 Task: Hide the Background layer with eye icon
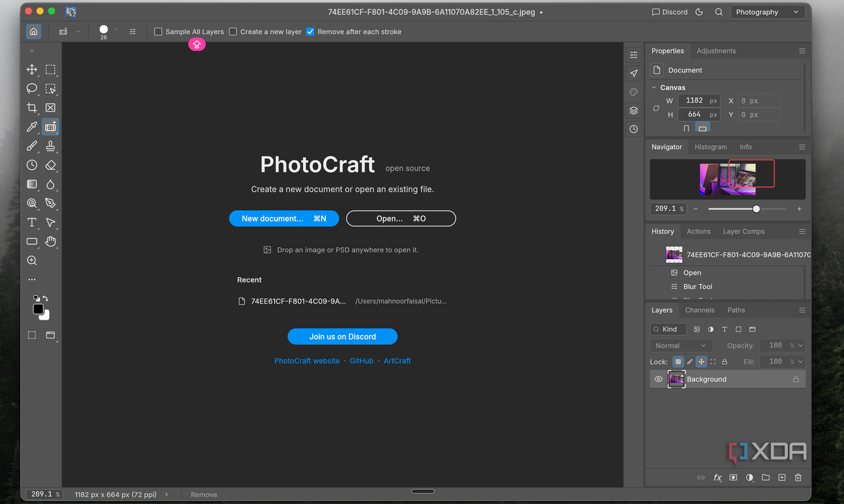[x=659, y=379]
